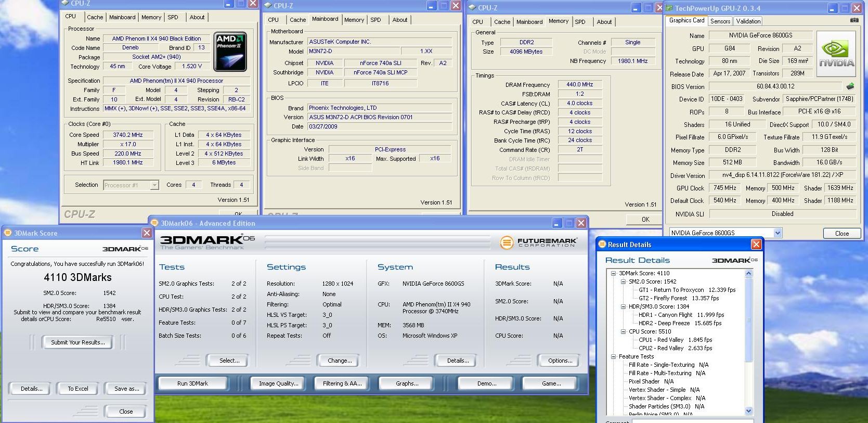
Task: Collapse the CPU Score: 5510 node
Action: 623,331
